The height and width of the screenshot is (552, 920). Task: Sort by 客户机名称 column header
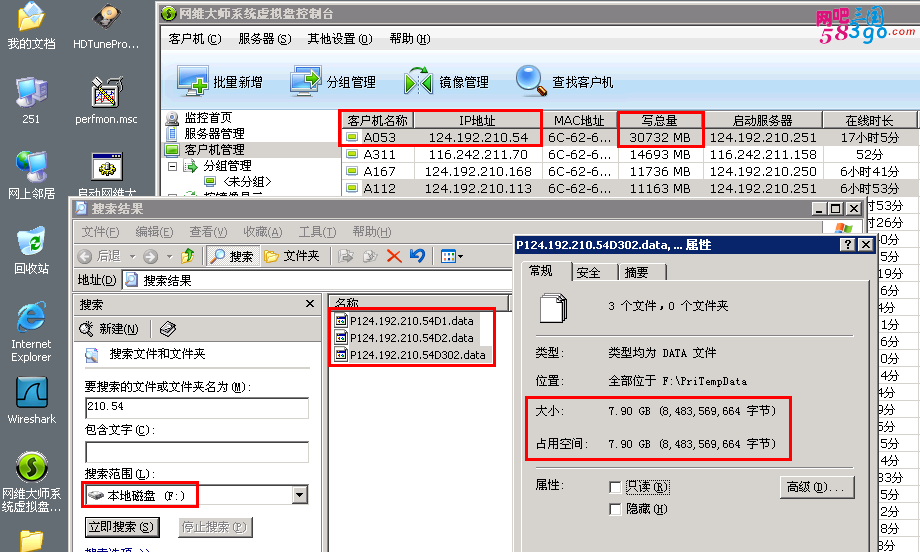click(377, 120)
